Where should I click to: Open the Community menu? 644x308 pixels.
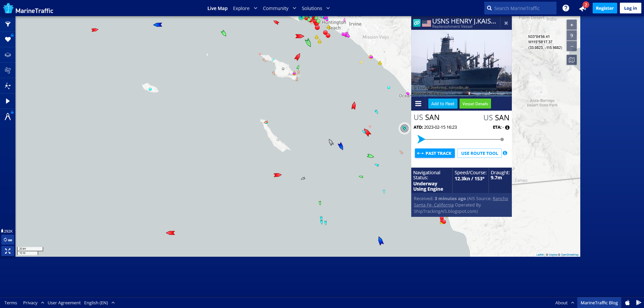[276, 8]
